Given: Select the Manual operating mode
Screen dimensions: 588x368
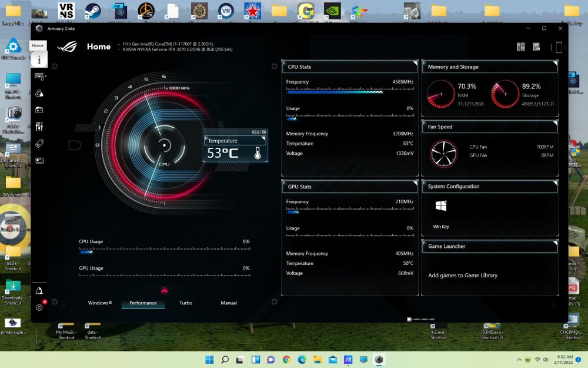Looking at the screenshot, I should pyautogui.click(x=229, y=303).
